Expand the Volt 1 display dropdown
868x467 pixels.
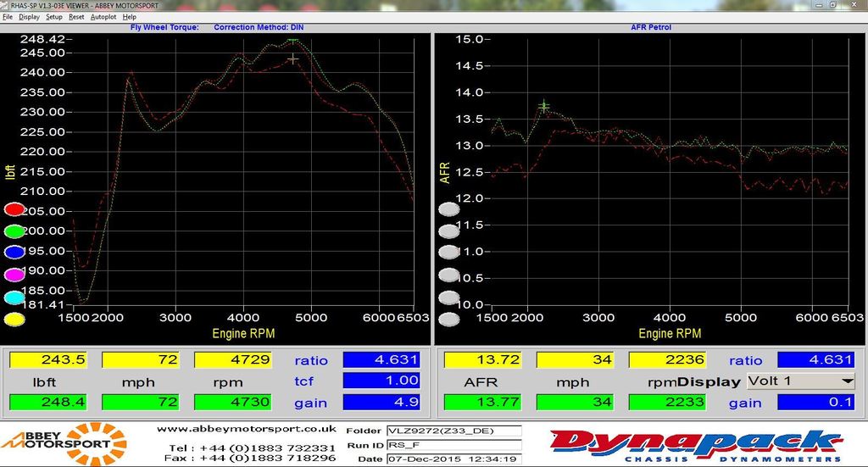847,381
